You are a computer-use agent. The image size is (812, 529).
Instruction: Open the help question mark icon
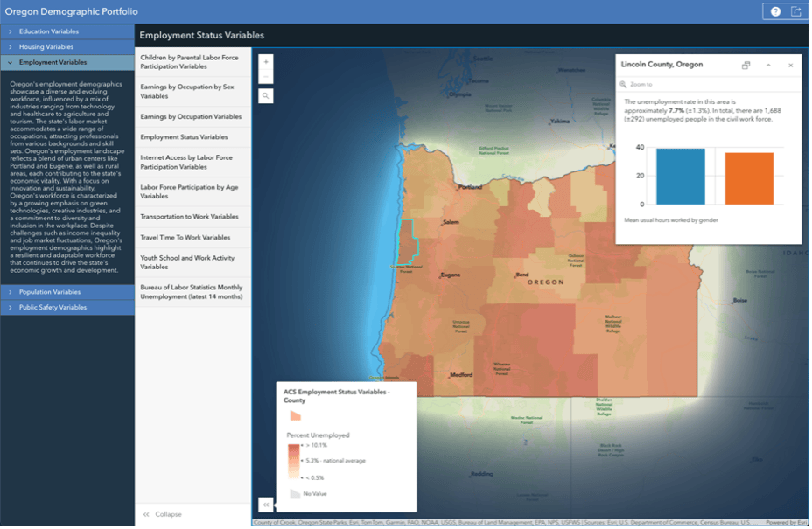(x=776, y=12)
